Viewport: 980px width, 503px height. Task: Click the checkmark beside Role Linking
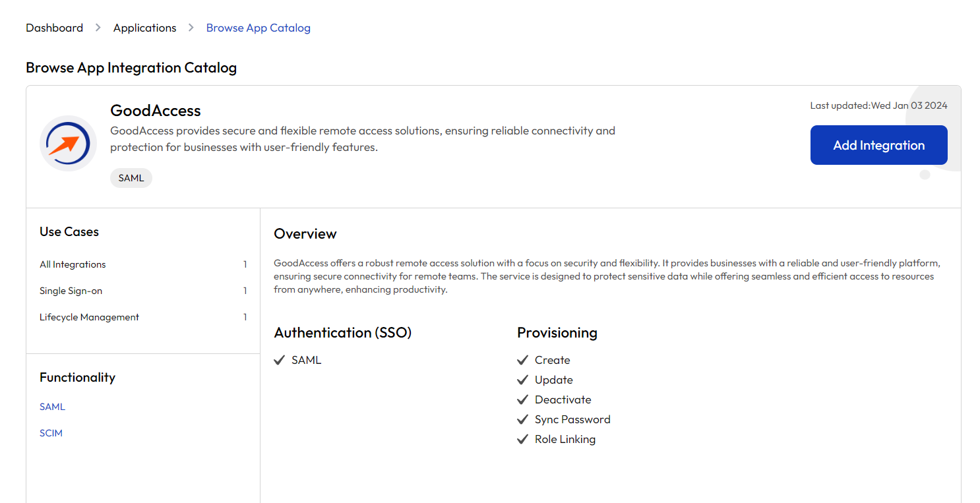tap(522, 439)
